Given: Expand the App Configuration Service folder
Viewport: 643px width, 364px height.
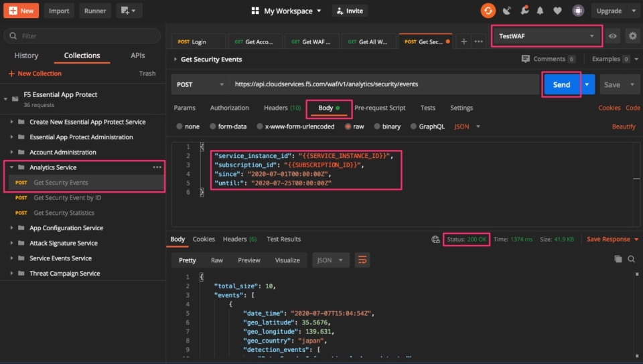Looking at the screenshot, I should (x=11, y=228).
